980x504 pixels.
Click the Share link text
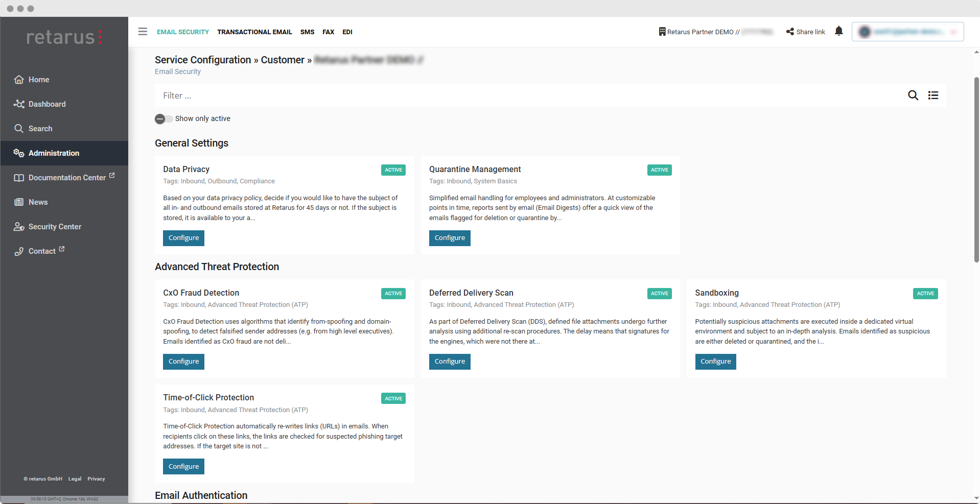(810, 32)
